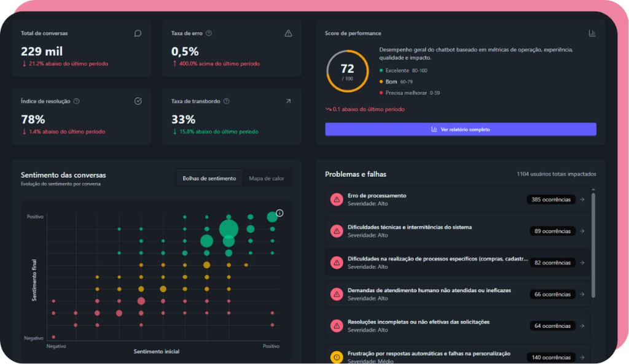Select the checkmark icon on Índice de resolução
Image resolution: width=629 pixels, height=364 pixels.
[138, 101]
